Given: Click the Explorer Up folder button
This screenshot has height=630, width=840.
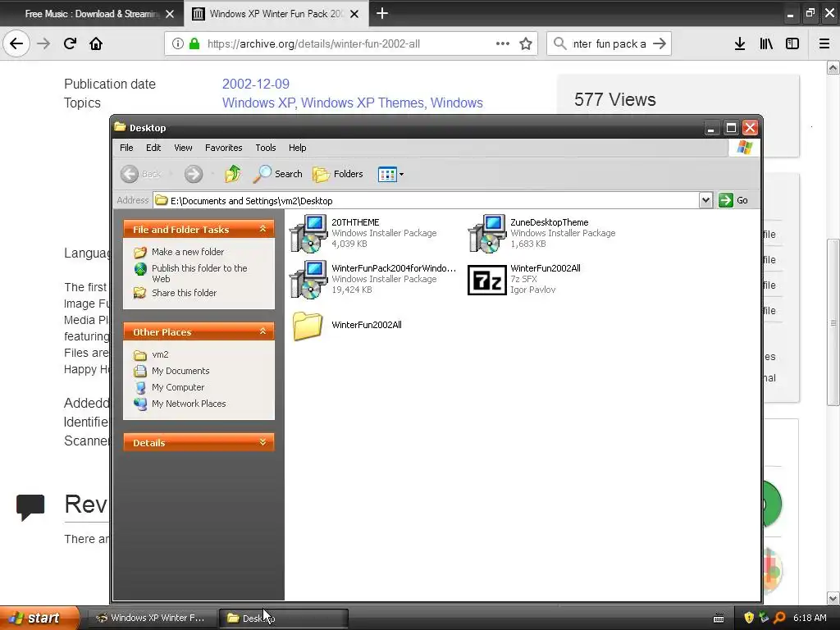Looking at the screenshot, I should 232,174.
